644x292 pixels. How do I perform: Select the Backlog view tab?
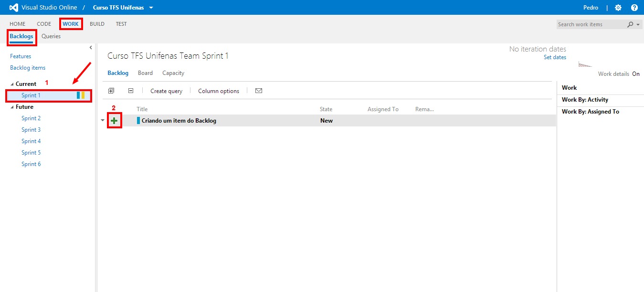[118, 73]
